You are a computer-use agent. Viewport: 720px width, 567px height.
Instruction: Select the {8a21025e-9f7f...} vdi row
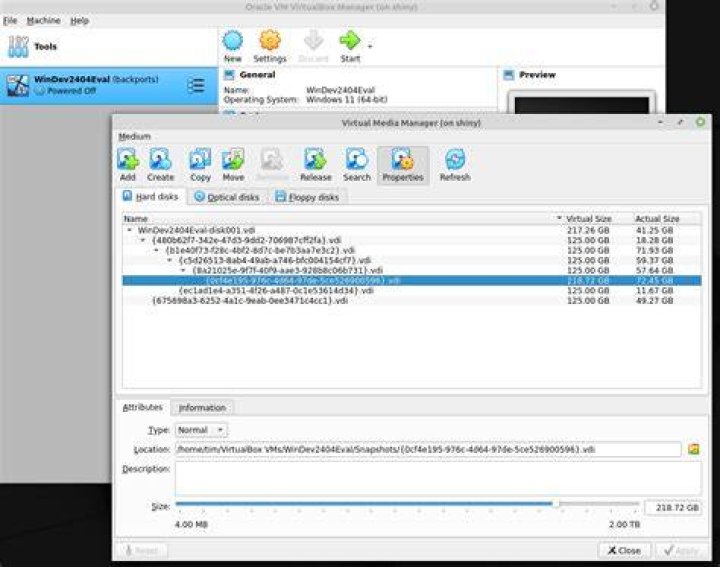[x=412, y=270]
